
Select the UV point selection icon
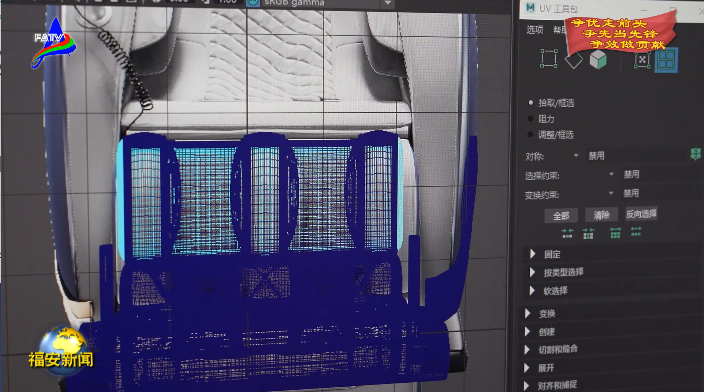point(642,60)
